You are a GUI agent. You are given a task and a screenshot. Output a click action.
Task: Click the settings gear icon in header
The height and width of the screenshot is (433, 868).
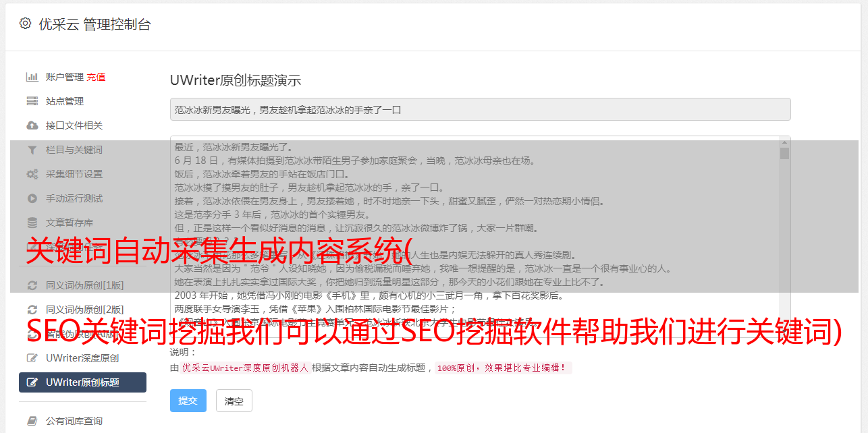pyautogui.click(x=25, y=24)
